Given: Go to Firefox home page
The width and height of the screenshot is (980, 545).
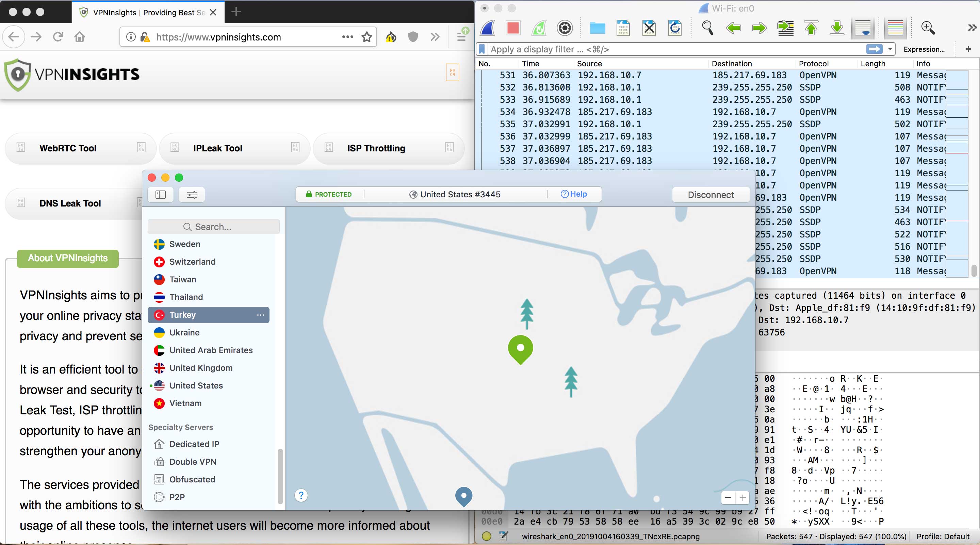Looking at the screenshot, I should tap(80, 37).
